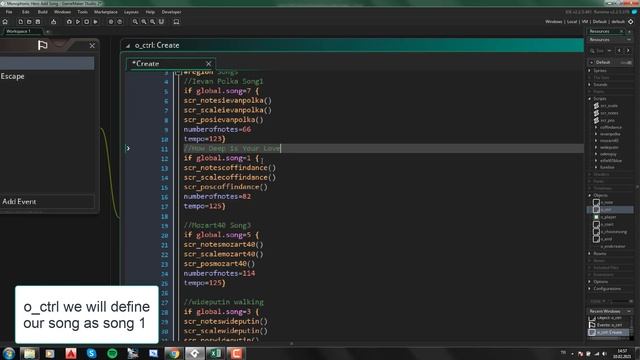The height and width of the screenshot is (360, 640).
Task: Save project toolbar icon
Action: pos(38,22)
